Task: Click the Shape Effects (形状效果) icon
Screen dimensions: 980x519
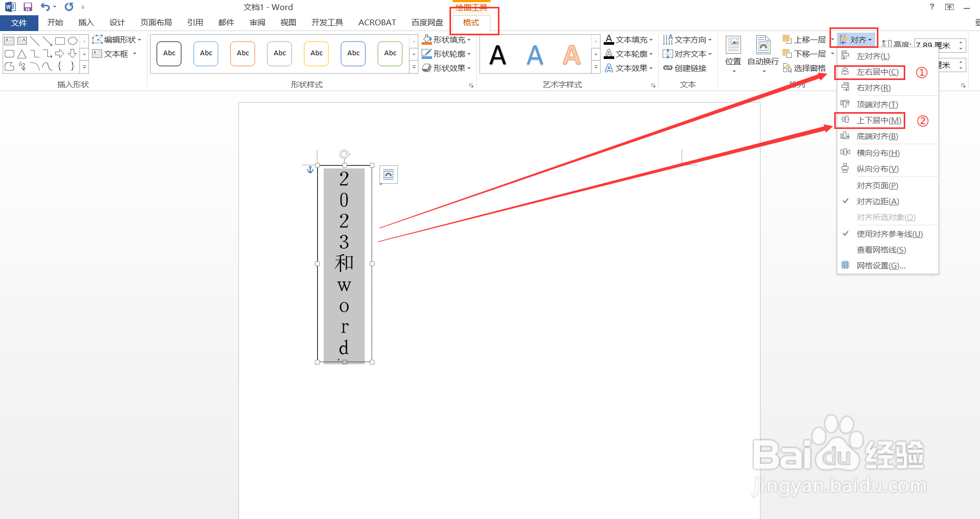Action: 427,68
